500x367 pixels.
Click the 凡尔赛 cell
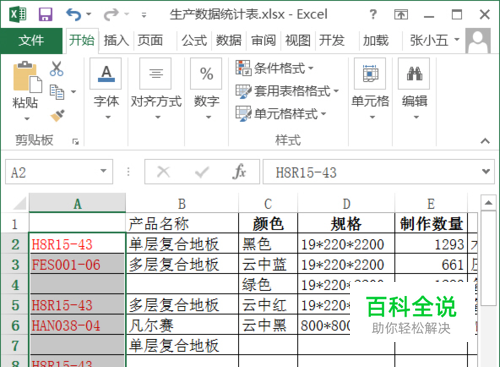pyautogui.click(x=182, y=325)
